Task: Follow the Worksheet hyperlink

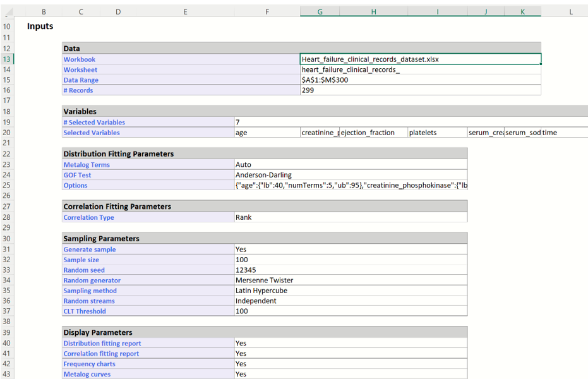Action: (80, 69)
